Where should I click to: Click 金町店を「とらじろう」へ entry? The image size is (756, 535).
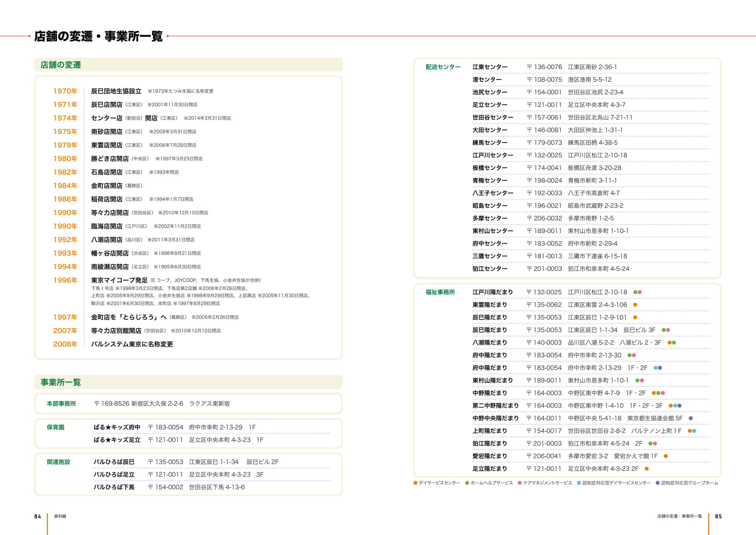click(129, 317)
